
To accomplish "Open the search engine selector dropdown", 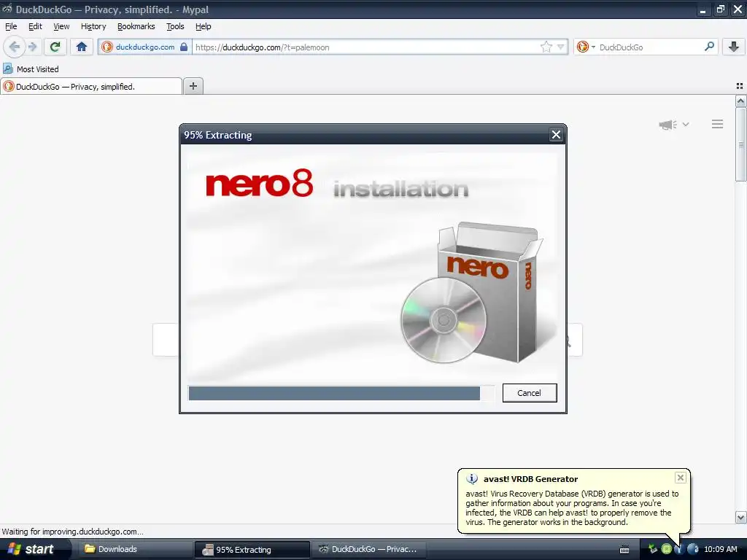I will coord(586,47).
